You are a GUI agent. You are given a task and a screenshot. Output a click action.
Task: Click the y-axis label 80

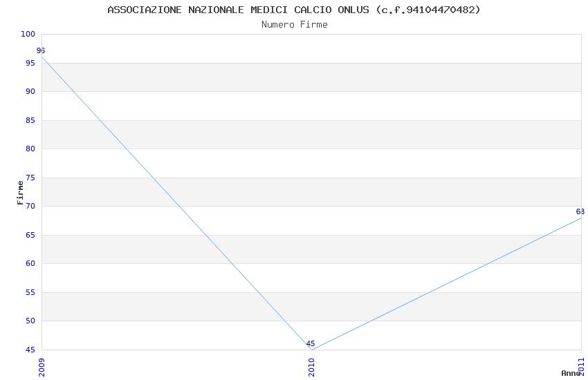[30, 149]
